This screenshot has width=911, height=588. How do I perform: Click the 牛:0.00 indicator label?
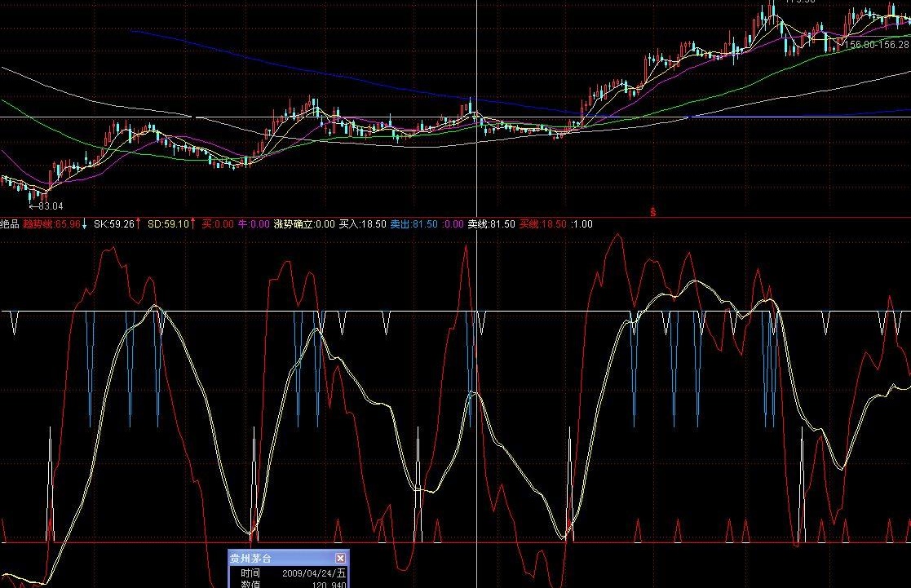254,224
